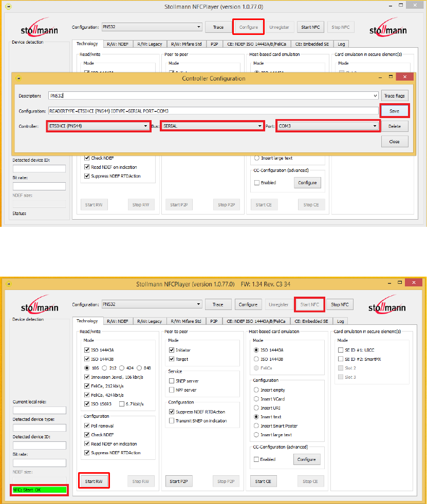This screenshot has width=427, height=504.
Task: Open the Bus dropdown showing SERIAL
Action: point(212,126)
